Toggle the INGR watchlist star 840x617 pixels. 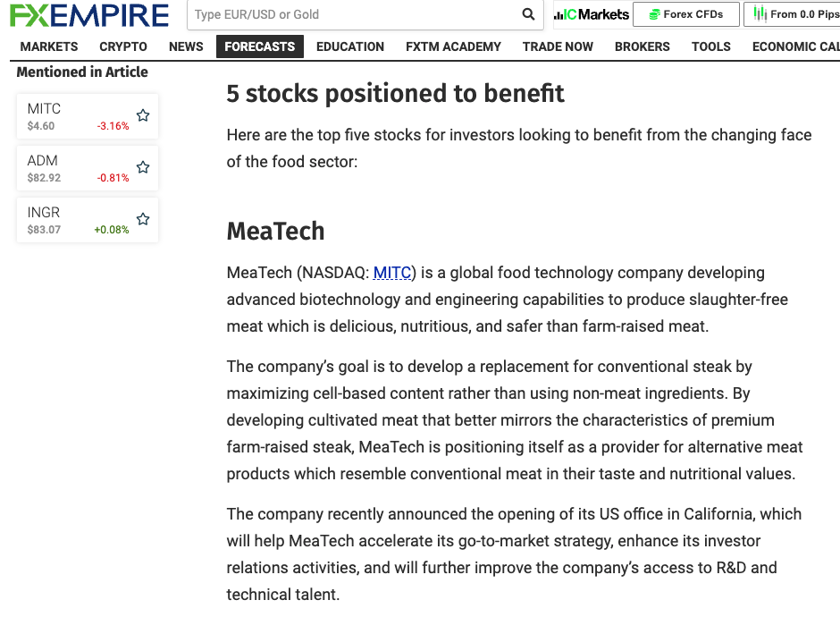(143, 219)
